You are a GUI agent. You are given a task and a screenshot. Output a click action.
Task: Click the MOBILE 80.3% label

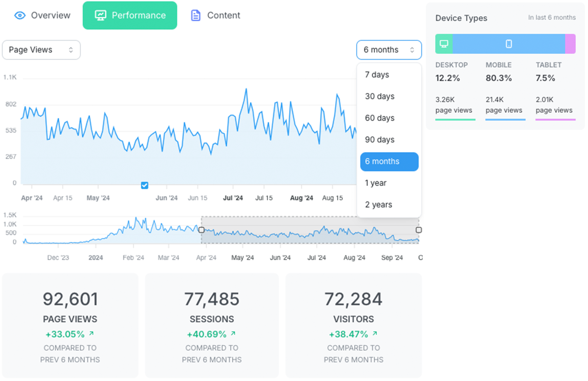pos(499,72)
